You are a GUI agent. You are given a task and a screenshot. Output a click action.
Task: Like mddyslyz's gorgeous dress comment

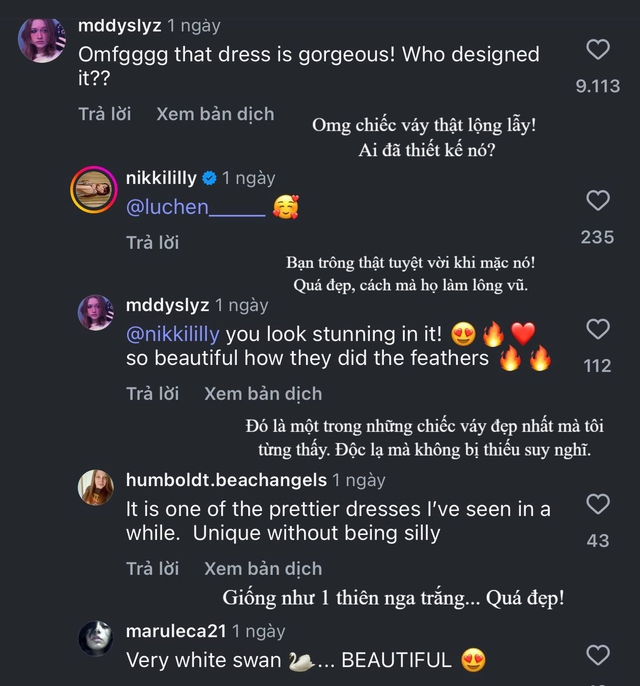pos(598,49)
